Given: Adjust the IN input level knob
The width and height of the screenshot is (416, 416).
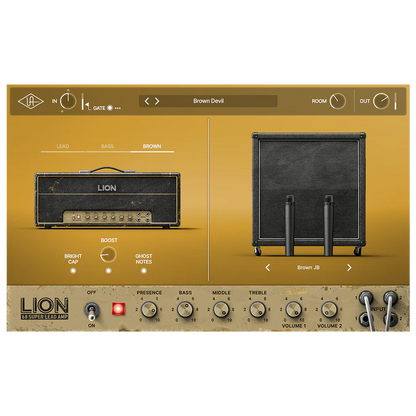Looking at the screenshot, I should [68, 101].
